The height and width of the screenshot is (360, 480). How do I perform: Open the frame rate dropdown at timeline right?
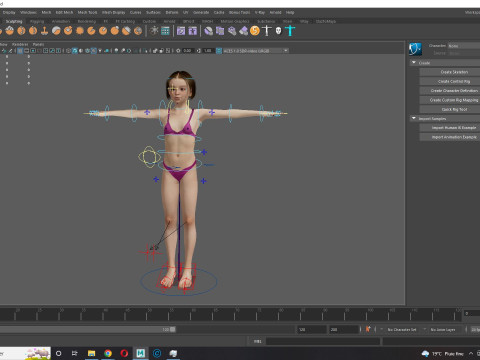point(475,329)
